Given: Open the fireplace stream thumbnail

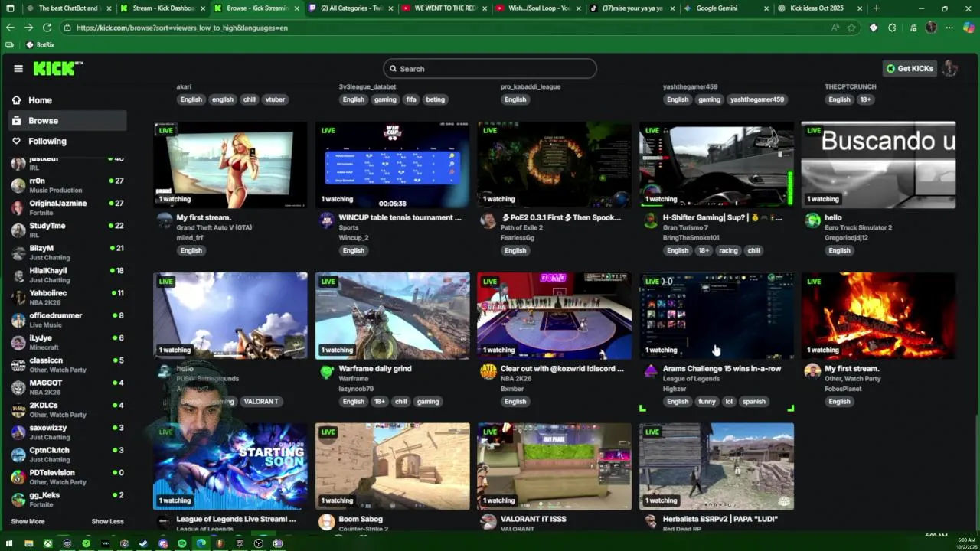Looking at the screenshot, I should [878, 315].
